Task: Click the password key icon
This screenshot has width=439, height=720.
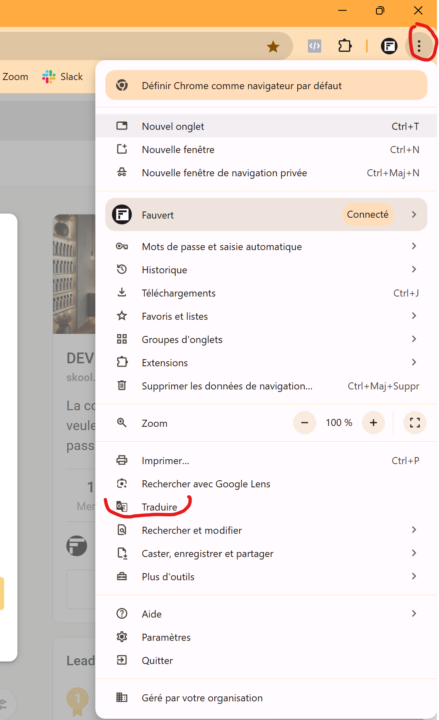Action: coord(122,247)
